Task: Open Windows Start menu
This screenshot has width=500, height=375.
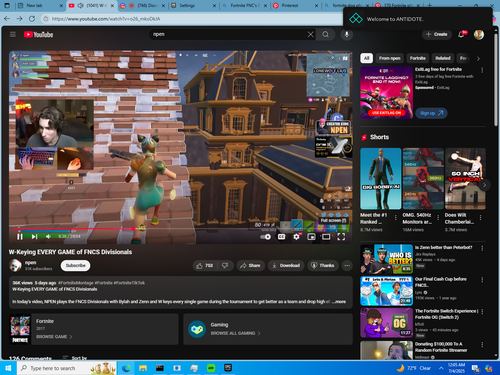Action: pos(8,368)
